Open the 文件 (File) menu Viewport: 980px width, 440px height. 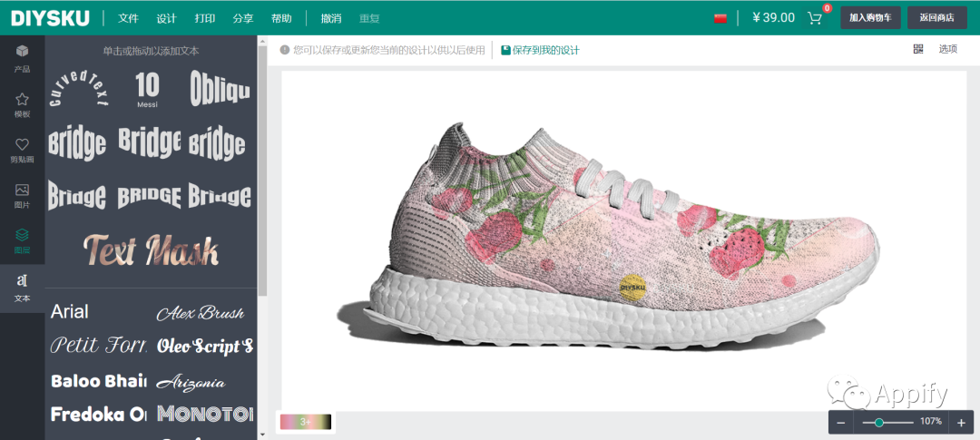[128, 18]
